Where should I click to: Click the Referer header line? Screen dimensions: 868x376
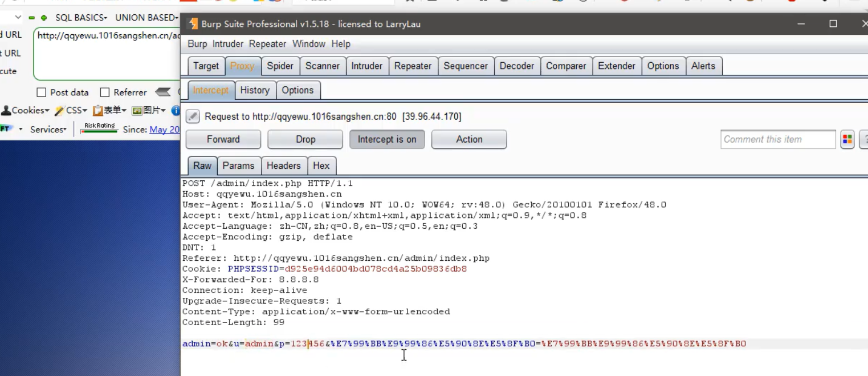pyautogui.click(x=336, y=258)
